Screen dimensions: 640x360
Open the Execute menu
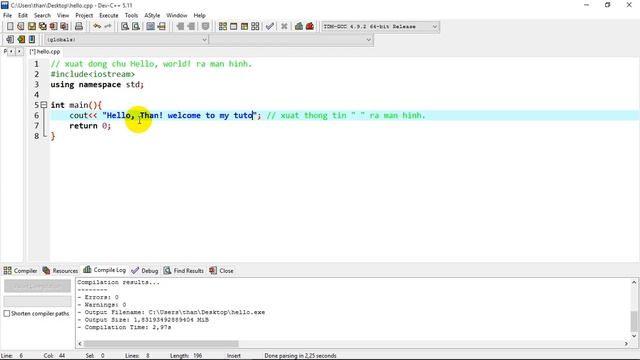point(109,16)
